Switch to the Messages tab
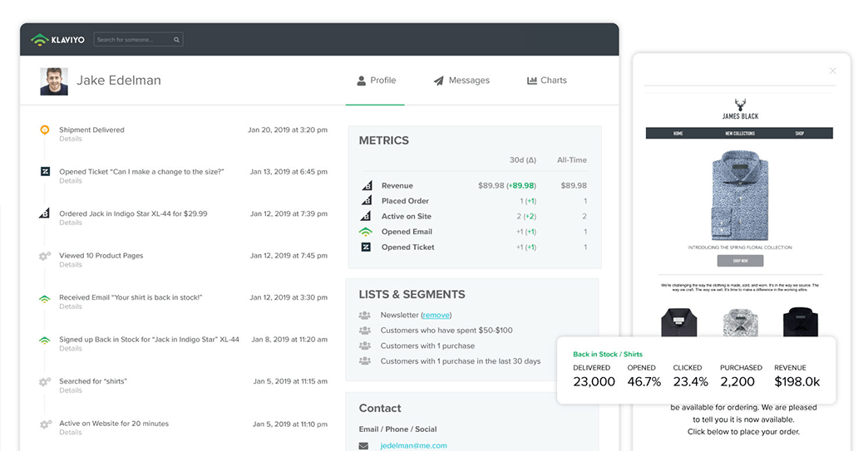The image size is (868, 451). click(x=461, y=81)
